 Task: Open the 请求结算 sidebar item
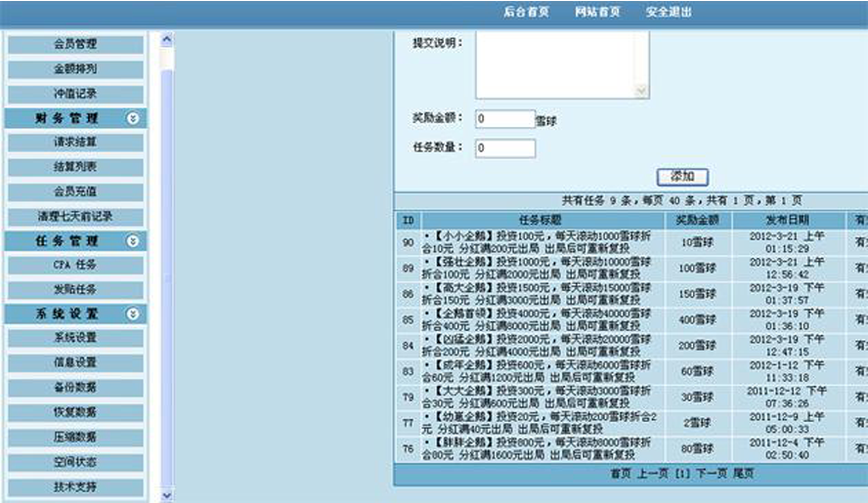[75, 142]
